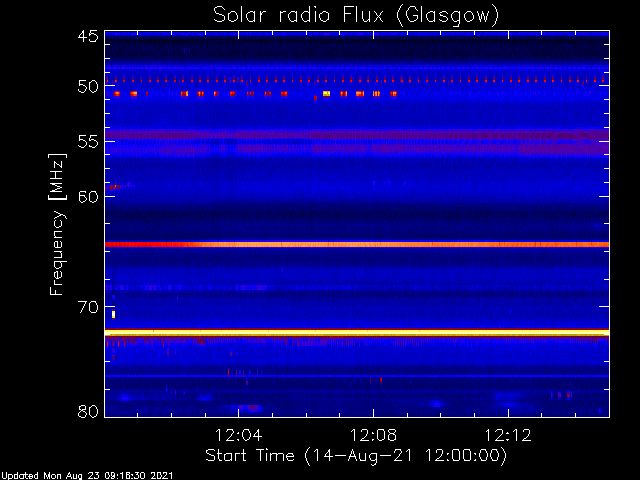Click the bright yellow spot near 70 MHz
This screenshot has height=480, width=640.
[x=113, y=314]
